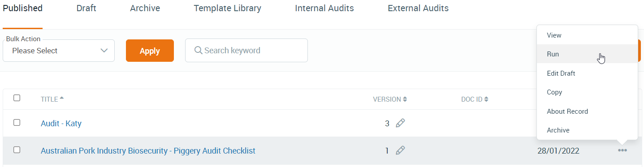Tick the select-all checkbox in table header
This screenshot has width=644, height=167.
pyautogui.click(x=17, y=98)
